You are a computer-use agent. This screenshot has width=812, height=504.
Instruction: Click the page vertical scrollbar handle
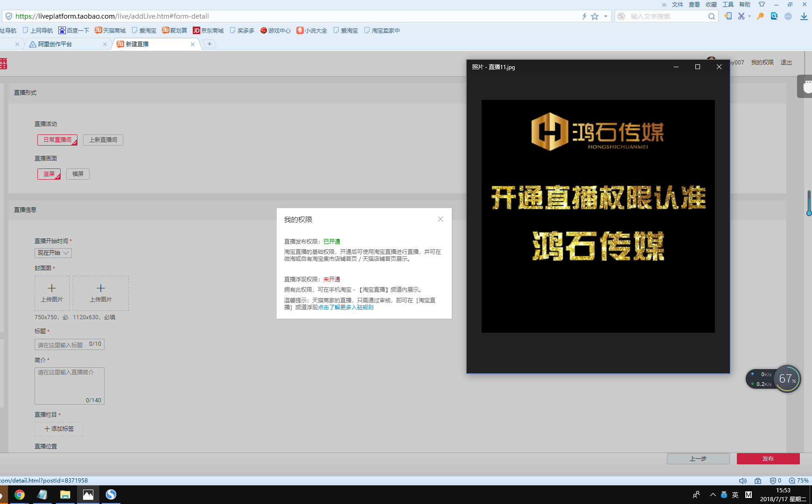click(809, 203)
